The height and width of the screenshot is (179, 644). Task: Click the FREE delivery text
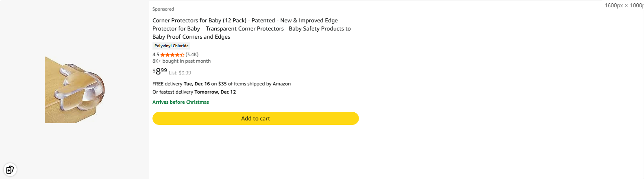[x=167, y=84]
